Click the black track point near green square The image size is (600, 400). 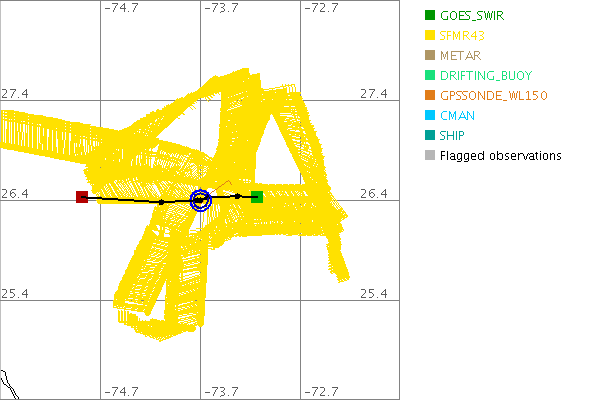(x=238, y=196)
